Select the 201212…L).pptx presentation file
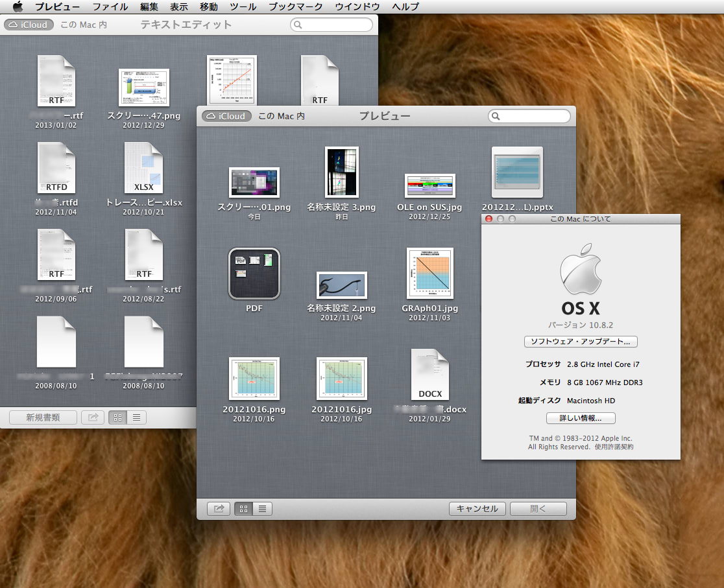This screenshot has height=588, width=724. tap(517, 172)
